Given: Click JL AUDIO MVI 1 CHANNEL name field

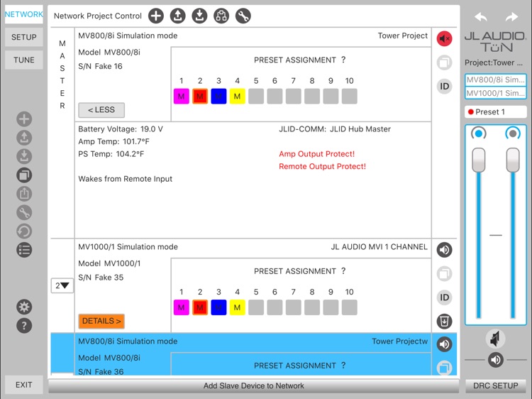Looking at the screenshot, I should point(379,247).
